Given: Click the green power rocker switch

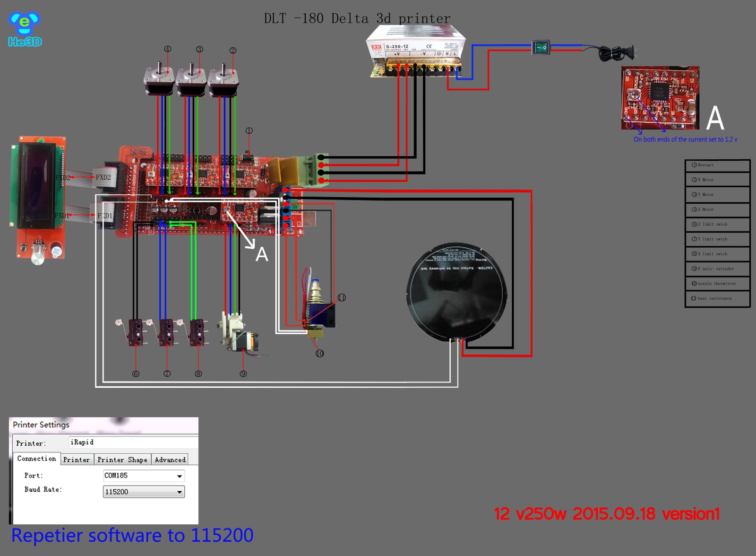Looking at the screenshot, I should tap(541, 47).
